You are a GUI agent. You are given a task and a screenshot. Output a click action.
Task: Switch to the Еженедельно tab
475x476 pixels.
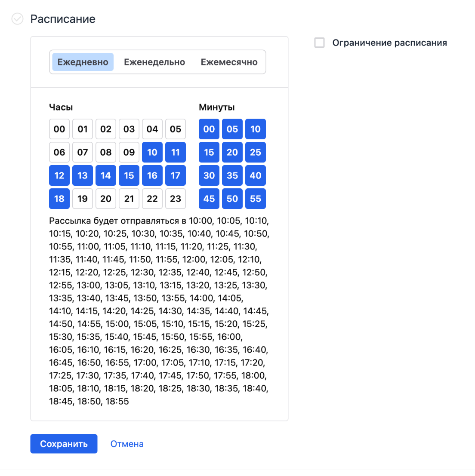(154, 62)
